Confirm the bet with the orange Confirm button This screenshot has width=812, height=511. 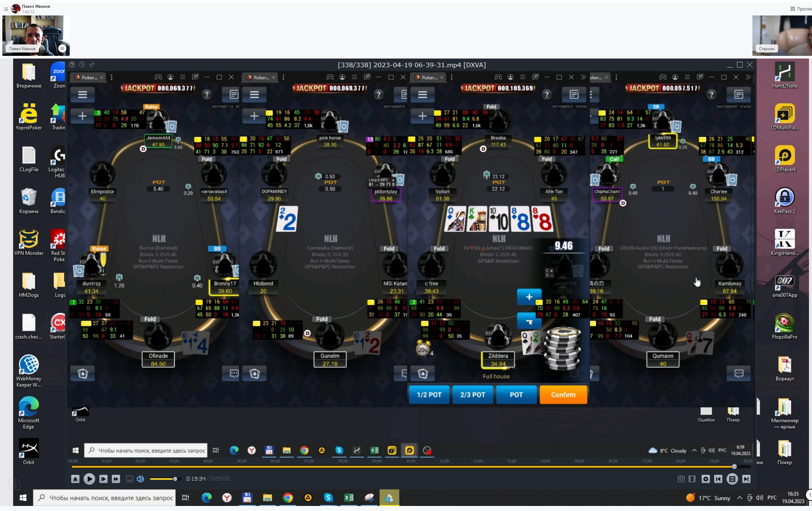(x=563, y=395)
